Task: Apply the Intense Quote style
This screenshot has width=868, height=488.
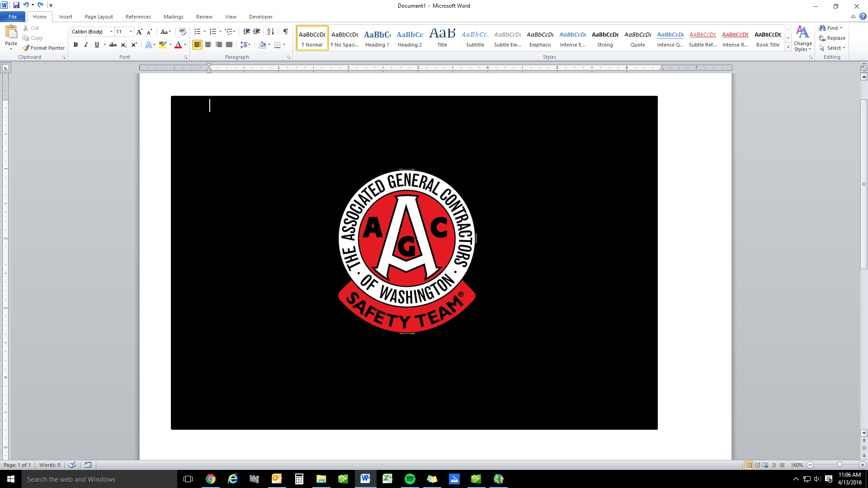Action: [670, 38]
